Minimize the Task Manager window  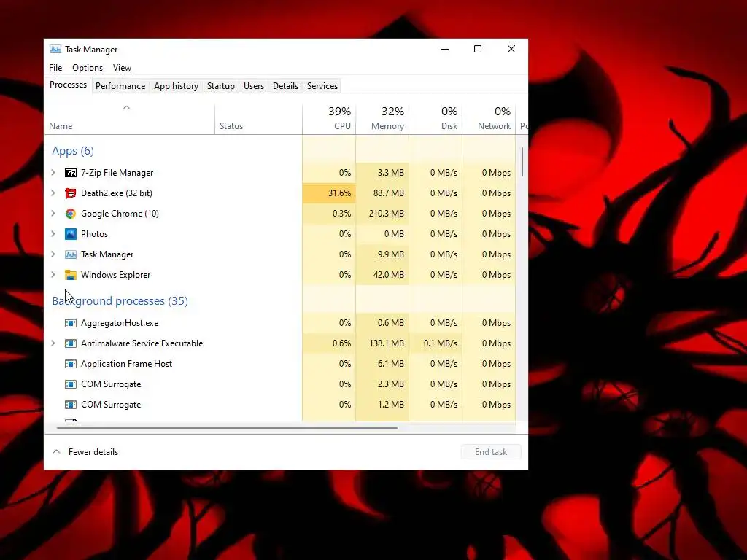[x=445, y=49]
